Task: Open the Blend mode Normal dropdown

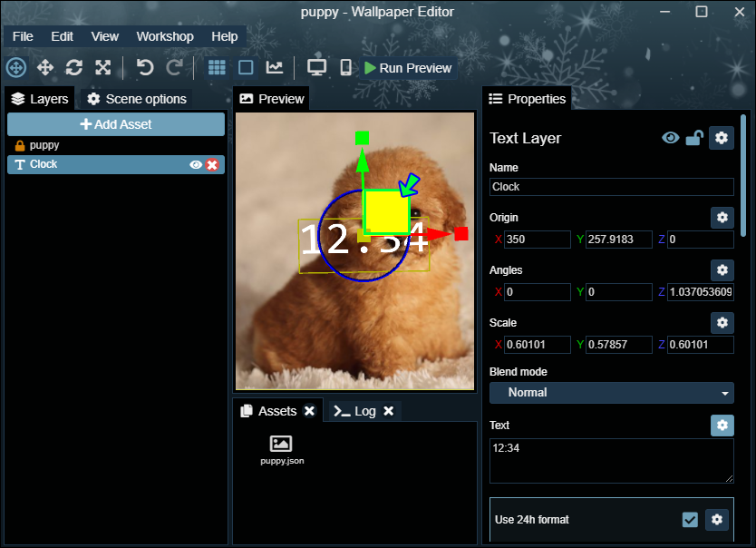Action: pyautogui.click(x=611, y=393)
